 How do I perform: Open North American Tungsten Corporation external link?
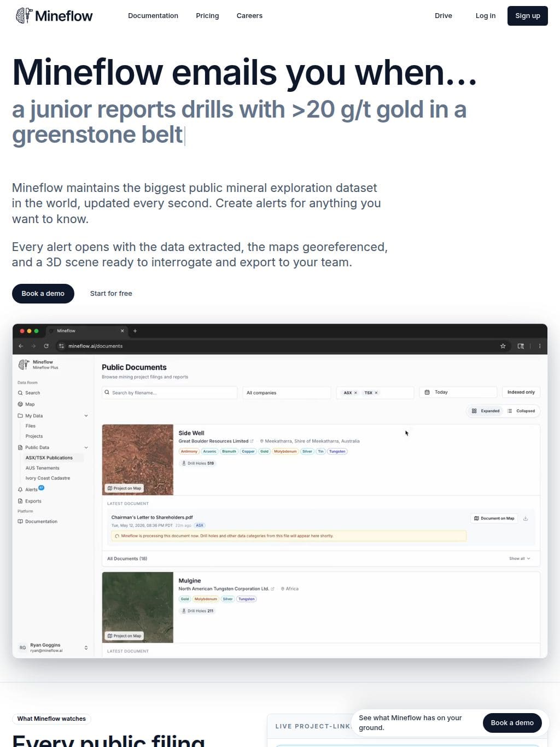[272, 589]
